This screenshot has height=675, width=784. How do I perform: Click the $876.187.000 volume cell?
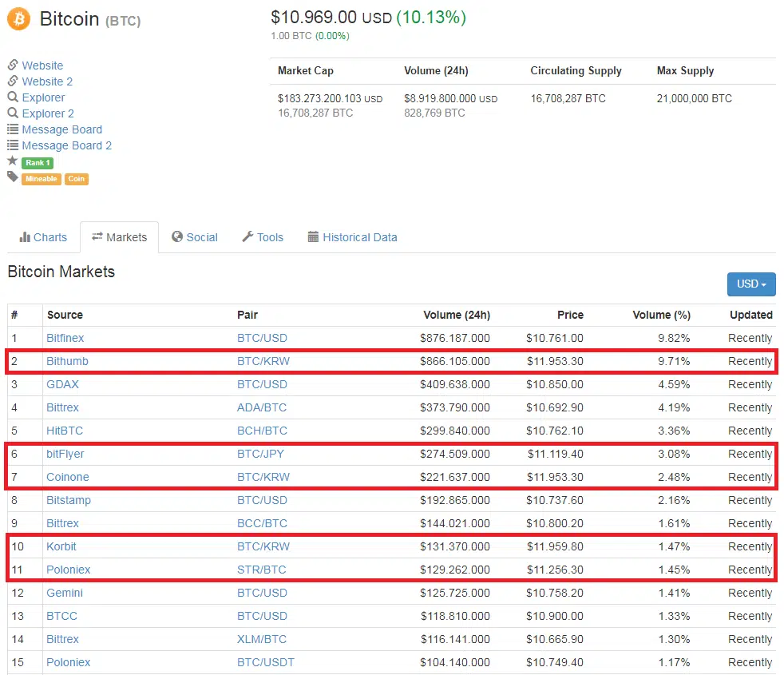pyautogui.click(x=455, y=338)
